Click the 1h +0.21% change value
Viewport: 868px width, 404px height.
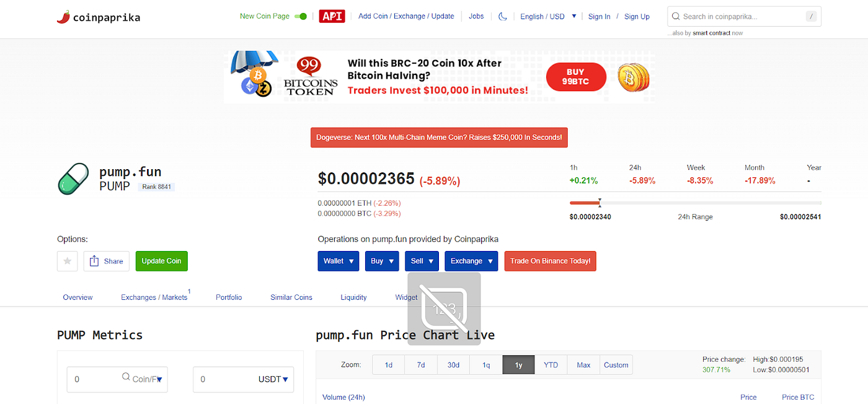583,181
